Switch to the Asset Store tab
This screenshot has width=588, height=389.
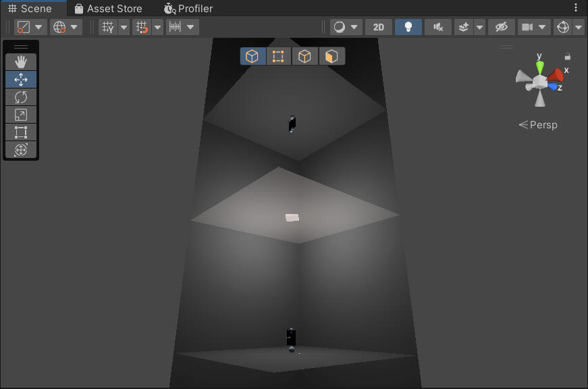(108, 9)
